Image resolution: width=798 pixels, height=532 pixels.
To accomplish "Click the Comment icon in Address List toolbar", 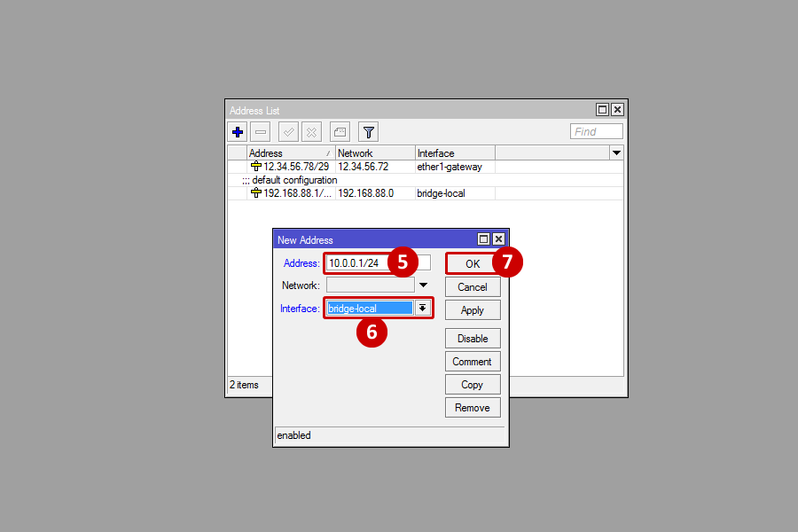I will [340, 132].
